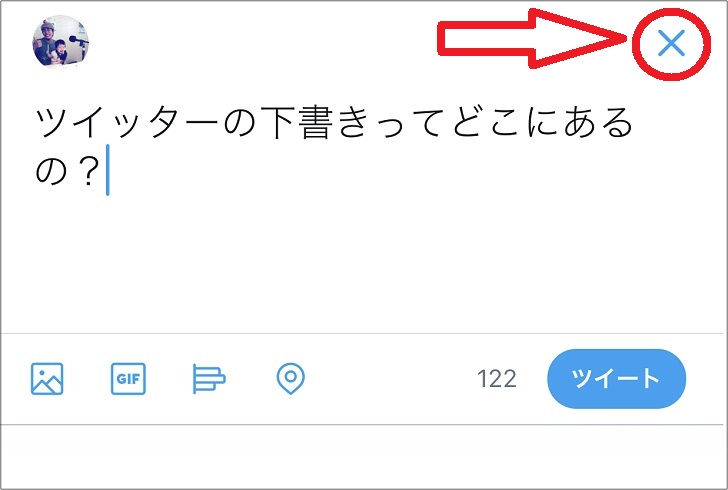This screenshot has width=728, height=490.
Task: Create a poll for this tweet
Action: [x=209, y=379]
